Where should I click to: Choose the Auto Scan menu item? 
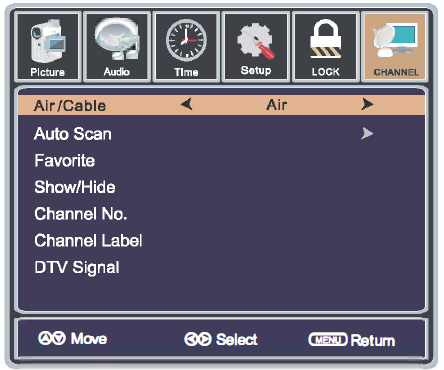73,134
